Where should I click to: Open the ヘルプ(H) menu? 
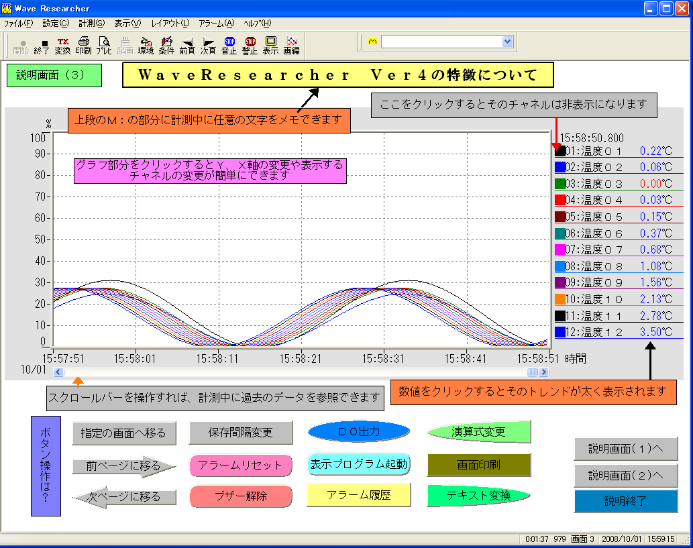tap(257, 23)
